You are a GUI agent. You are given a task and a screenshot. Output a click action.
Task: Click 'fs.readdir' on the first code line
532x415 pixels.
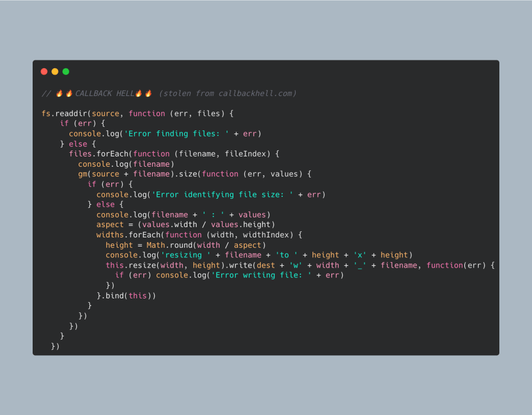(65, 114)
